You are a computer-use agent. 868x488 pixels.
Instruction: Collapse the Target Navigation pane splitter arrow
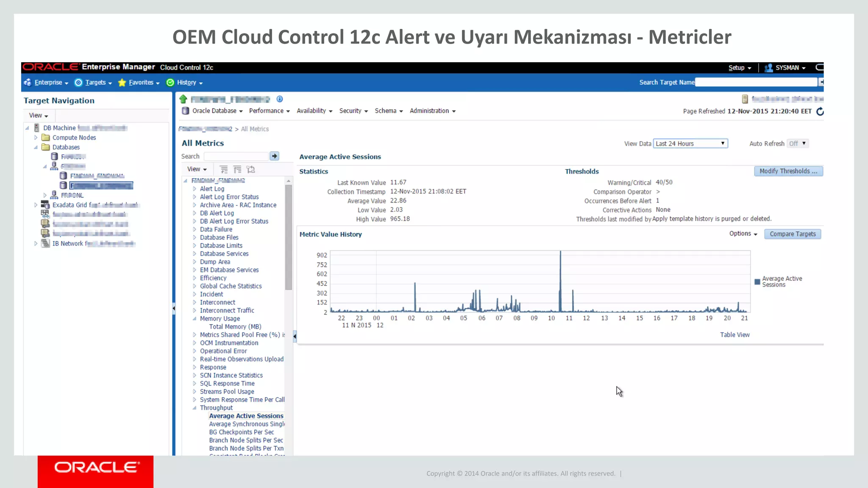coord(174,309)
